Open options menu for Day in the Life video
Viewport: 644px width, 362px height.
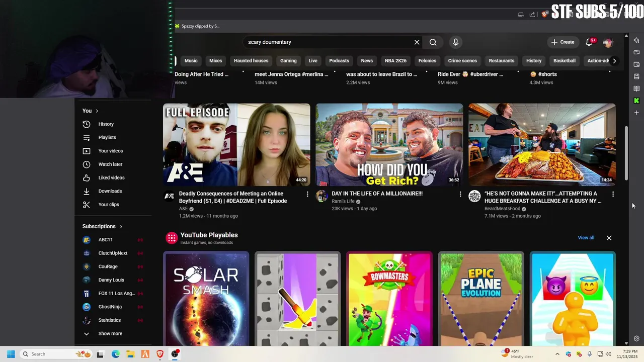[460, 194]
